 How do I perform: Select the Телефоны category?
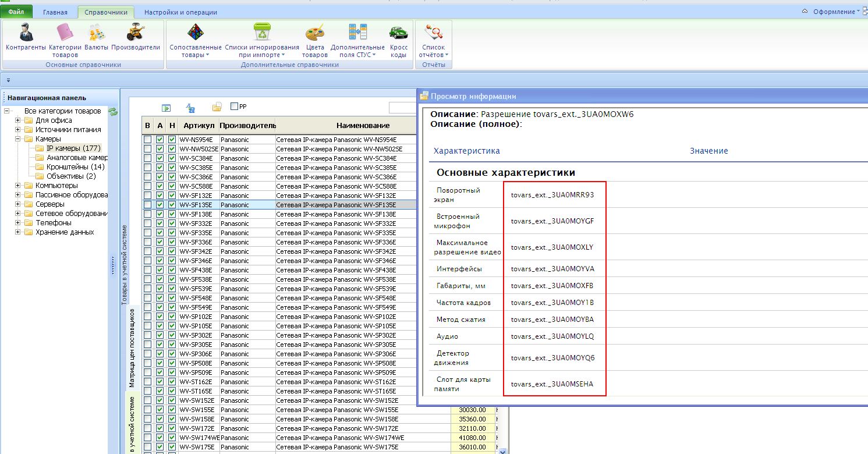point(54,223)
